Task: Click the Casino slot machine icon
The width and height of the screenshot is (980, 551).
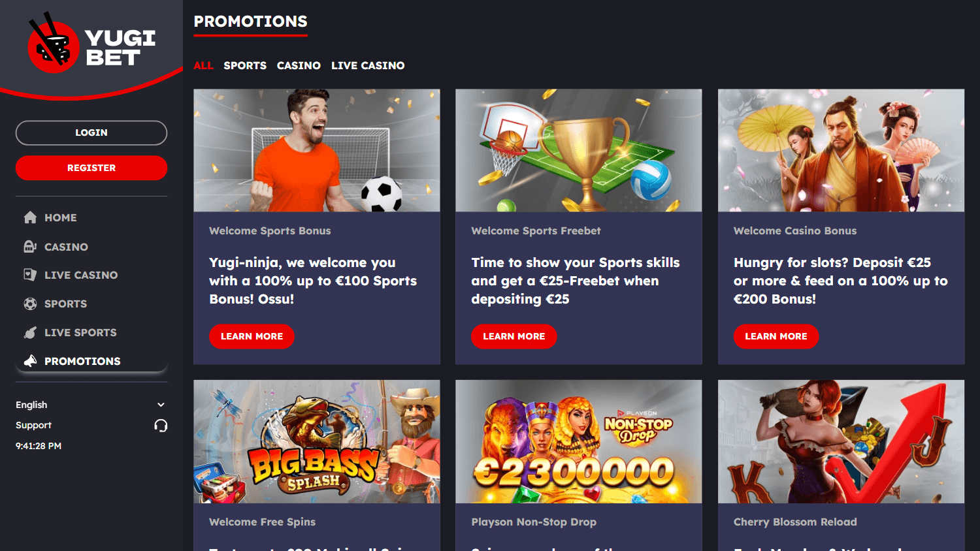Action: [30, 246]
